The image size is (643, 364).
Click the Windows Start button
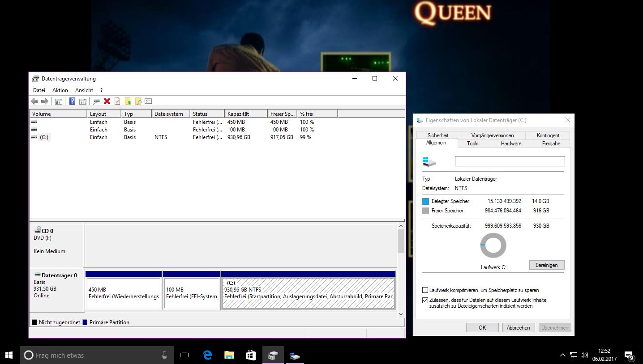click(x=9, y=355)
